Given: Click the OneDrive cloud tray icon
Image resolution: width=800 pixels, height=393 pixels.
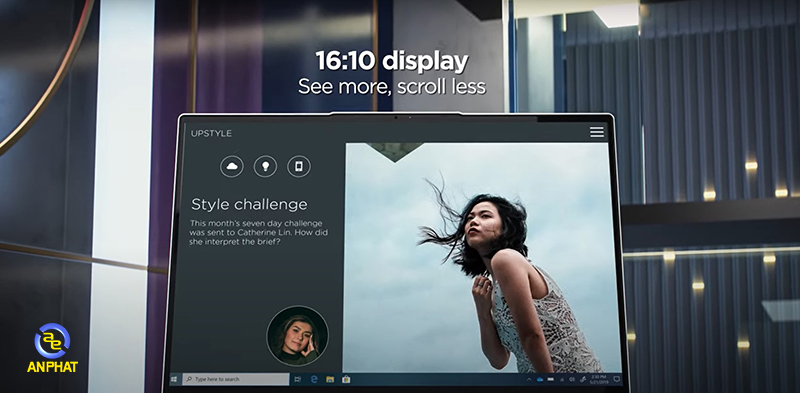Looking at the screenshot, I should [540, 380].
